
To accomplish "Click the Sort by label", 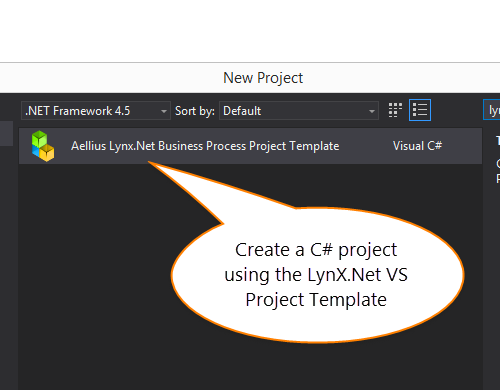I will [195, 111].
